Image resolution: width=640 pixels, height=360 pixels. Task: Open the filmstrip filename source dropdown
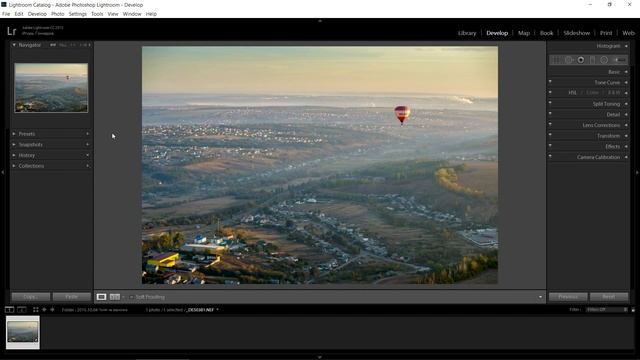(x=217, y=310)
